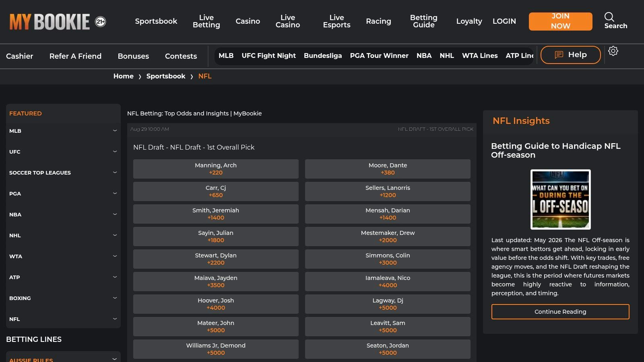The width and height of the screenshot is (644, 362).
Task: Select WTA Lines quick link
Action: pyautogui.click(x=480, y=56)
